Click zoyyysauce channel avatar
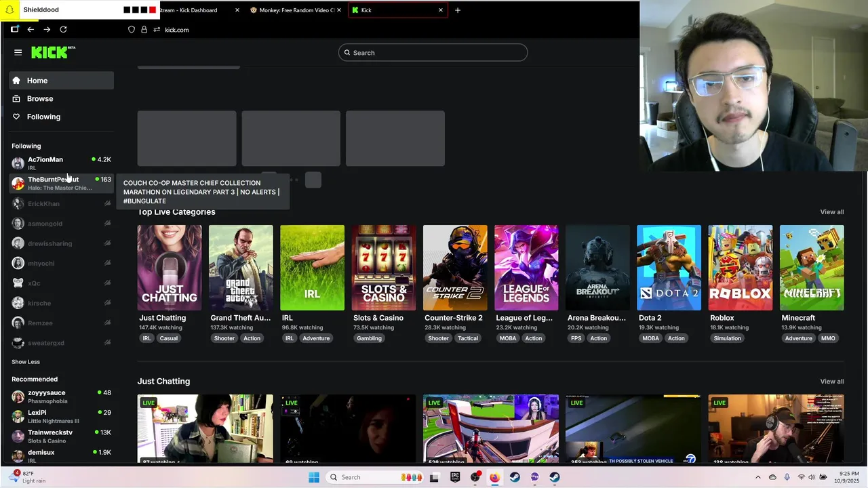This screenshot has height=488, width=868. pos(18,396)
